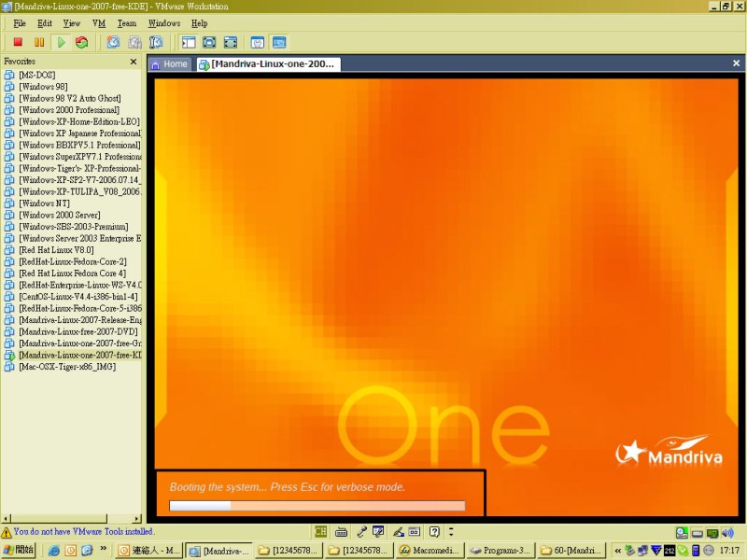Close the current VM tab with the X
Viewport: 747px width, 560px height.
pos(736,63)
